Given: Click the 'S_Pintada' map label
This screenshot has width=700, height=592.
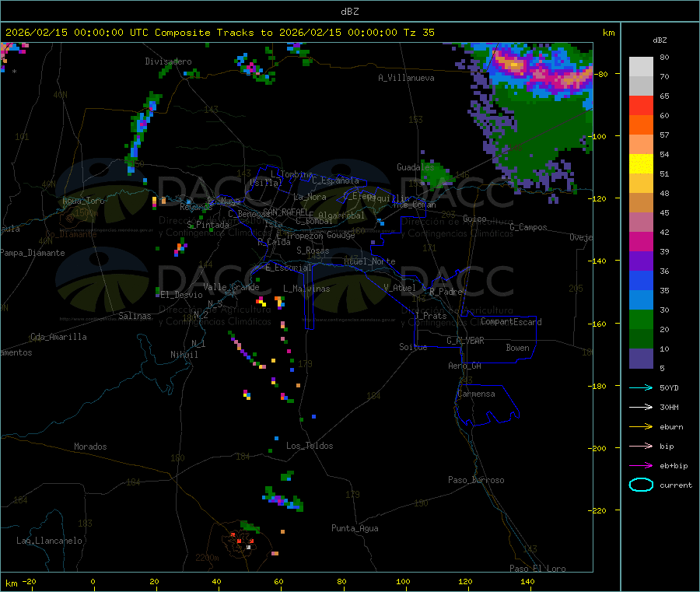Looking at the screenshot, I should pos(208,225).
